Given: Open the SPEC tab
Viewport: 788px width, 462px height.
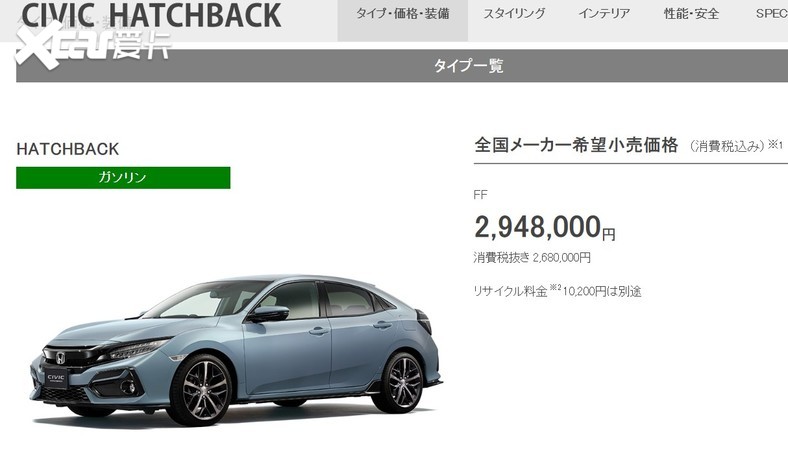Looking at the screenshot, I should [771, 14].
